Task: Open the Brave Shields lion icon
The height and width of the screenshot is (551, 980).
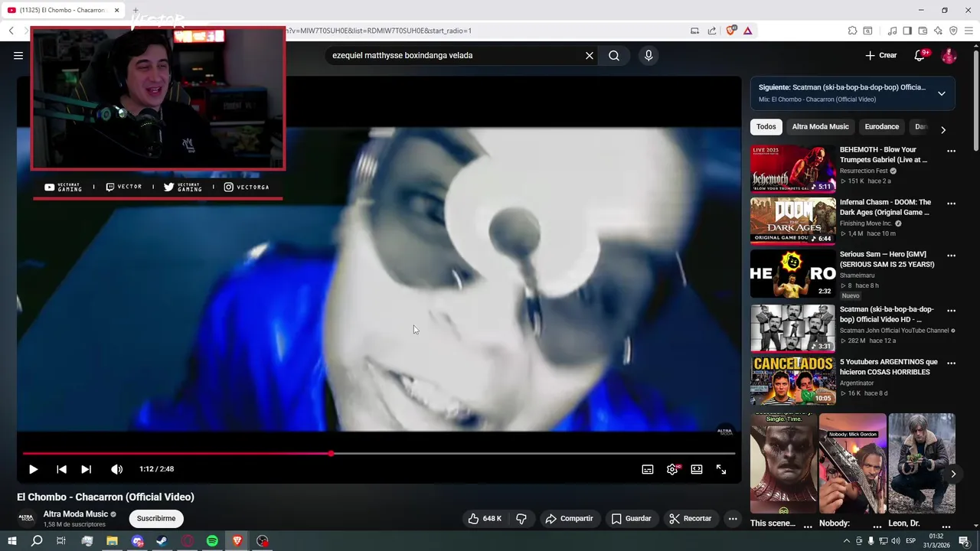Action: pyautogui.click(x=731, y=31)
